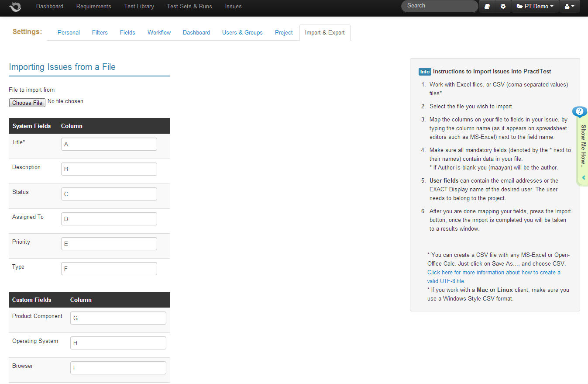Click the blue Info badge
The image size is (588, 384).
point(424,72)
